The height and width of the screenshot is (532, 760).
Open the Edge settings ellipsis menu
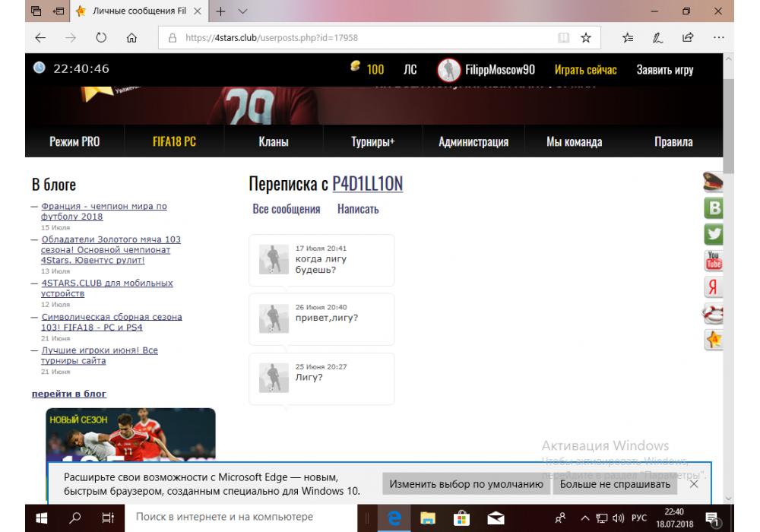pos(718,38)
